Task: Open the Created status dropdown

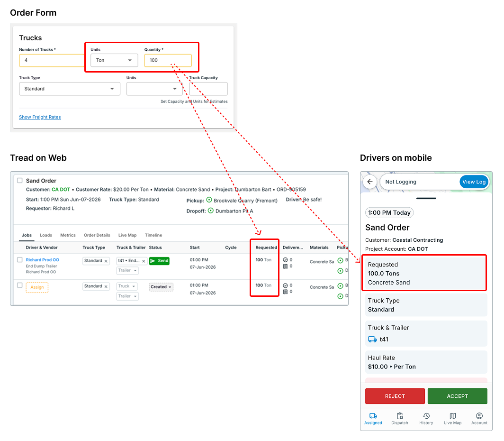Action: (x=161, y=287)
